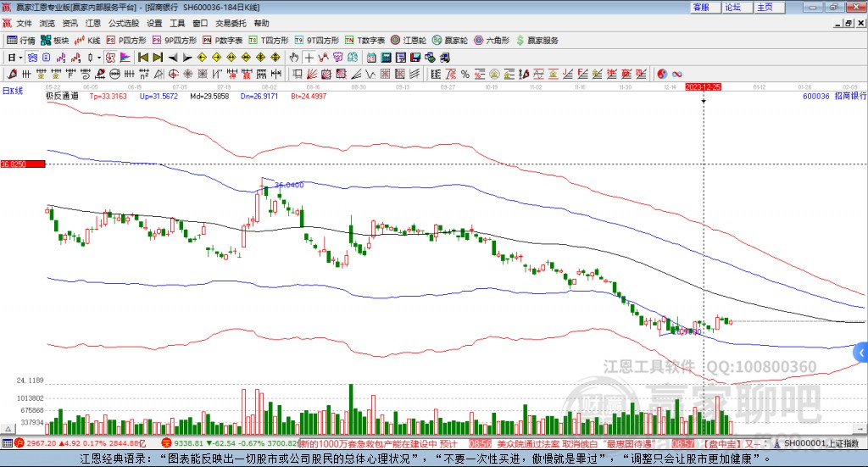Open the 窗口 menu
The width and height of the screenshot is (868, 467).
tap(200, 23)
